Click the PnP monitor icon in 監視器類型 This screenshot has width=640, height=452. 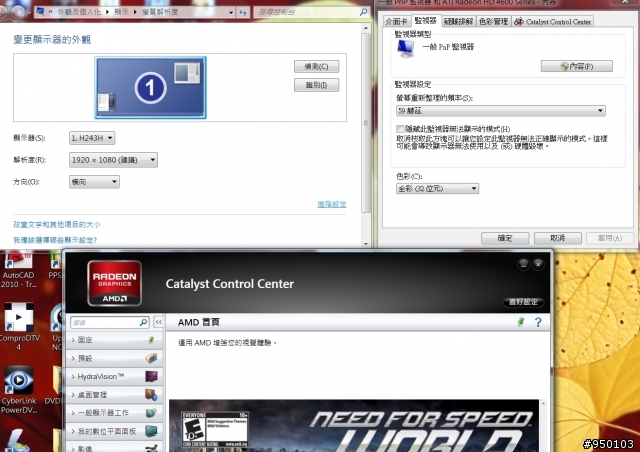(x=405, y=49)
